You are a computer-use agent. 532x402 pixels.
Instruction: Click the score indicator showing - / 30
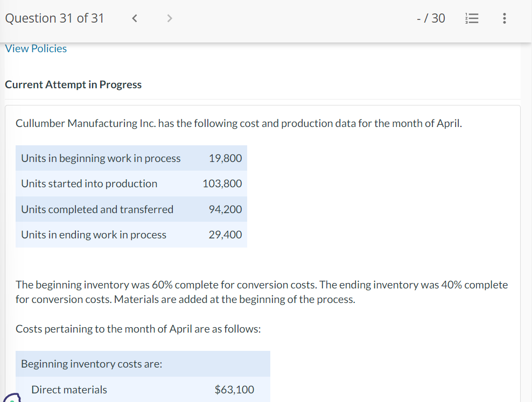point(431,18)
